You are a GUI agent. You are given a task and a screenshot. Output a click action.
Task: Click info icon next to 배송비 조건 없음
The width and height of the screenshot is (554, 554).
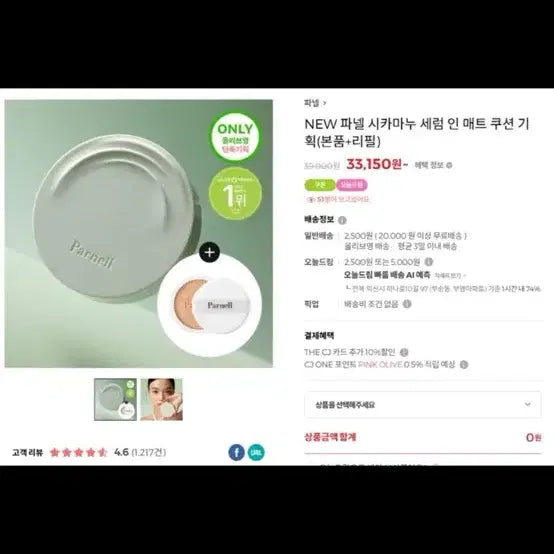pyautogui.click(x=407, y=304)
